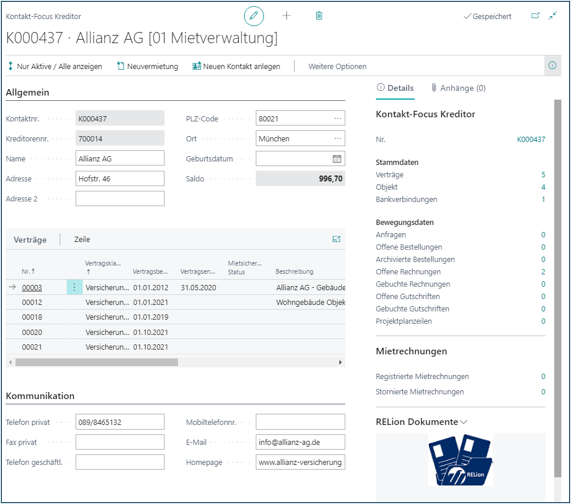Click the Geburtsdatum calendar icon
This screenshot has height=504, width=571.
point(337,159)
